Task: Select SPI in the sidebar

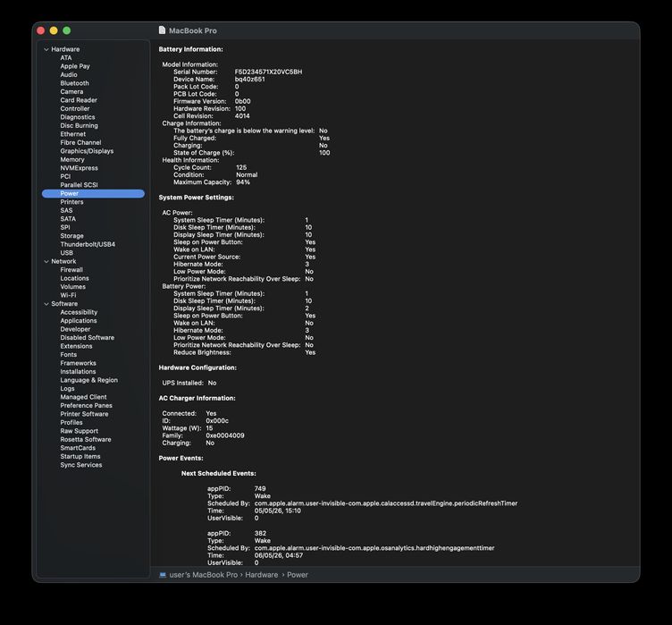Action: coord(64,227)
